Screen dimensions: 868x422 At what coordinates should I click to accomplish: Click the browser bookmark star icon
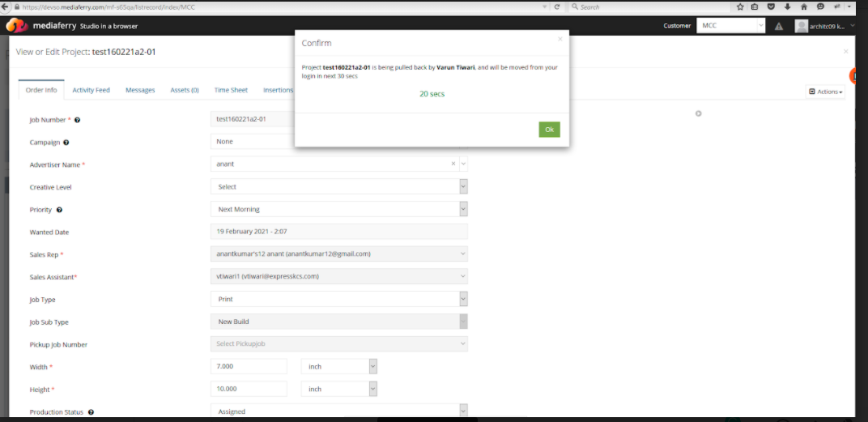point(740,6)
